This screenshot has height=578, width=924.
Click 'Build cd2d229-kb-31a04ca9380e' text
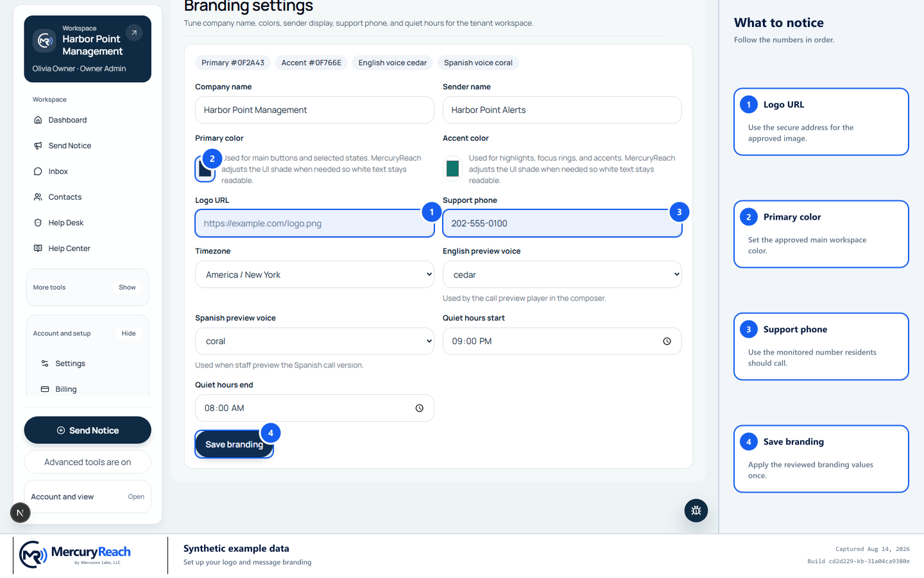(x=859, y=561)
